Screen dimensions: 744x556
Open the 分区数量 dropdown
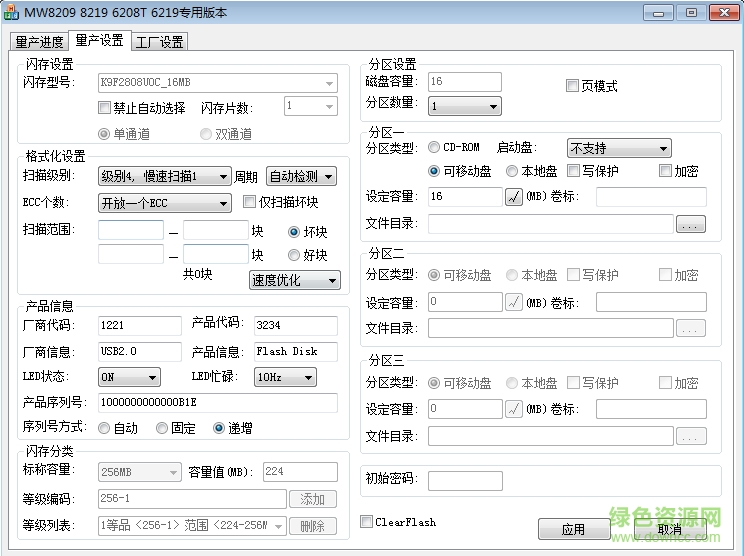coord(465,106)
